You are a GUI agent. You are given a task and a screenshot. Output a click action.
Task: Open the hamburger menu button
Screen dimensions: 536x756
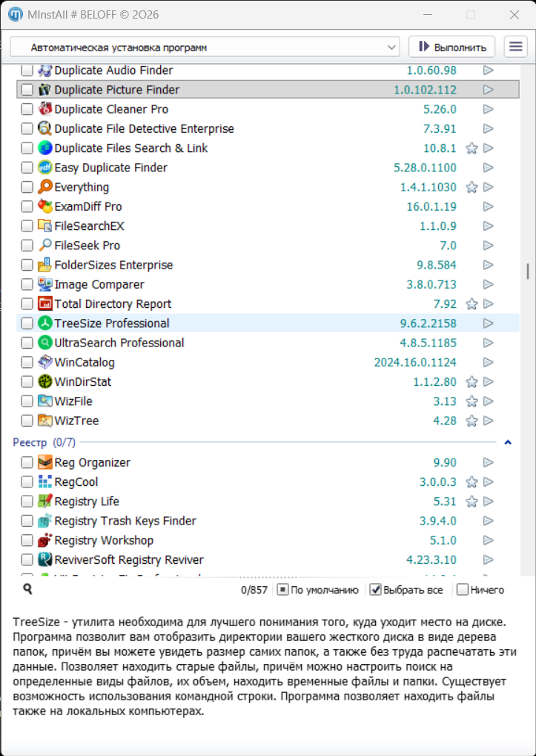coord(516,47)
